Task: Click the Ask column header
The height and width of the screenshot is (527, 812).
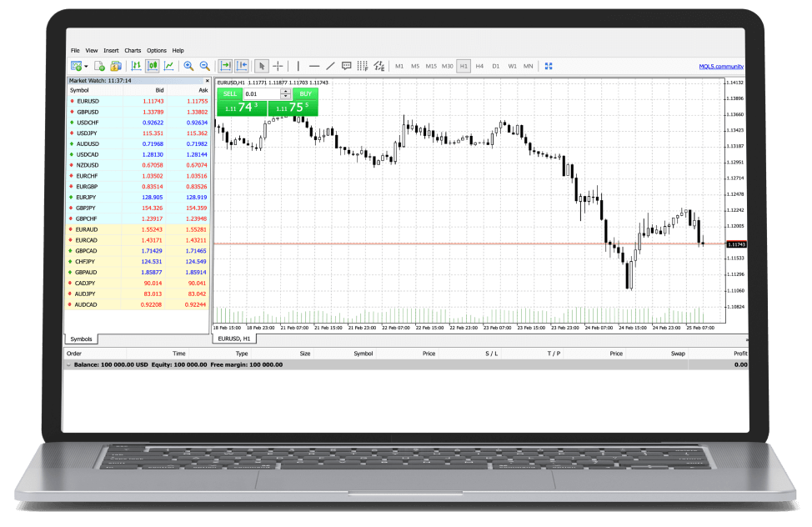Action: point(203,90)
